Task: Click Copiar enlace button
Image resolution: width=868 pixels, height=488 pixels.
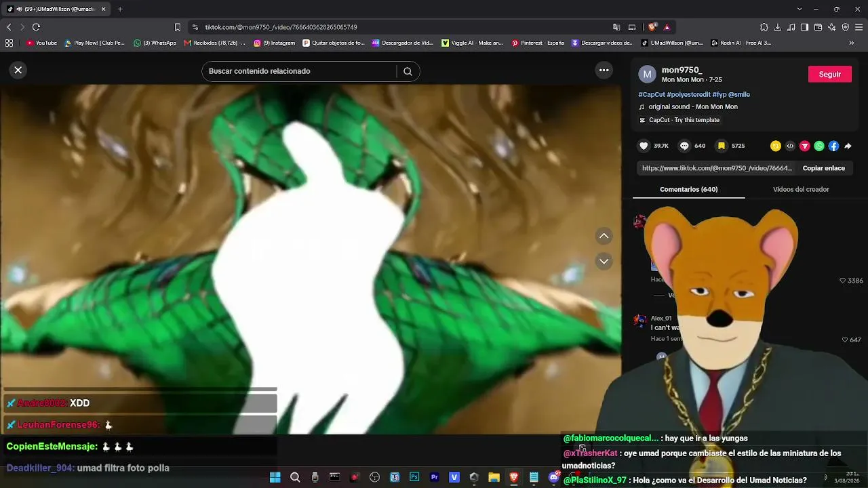Action: tap(823, 168)
